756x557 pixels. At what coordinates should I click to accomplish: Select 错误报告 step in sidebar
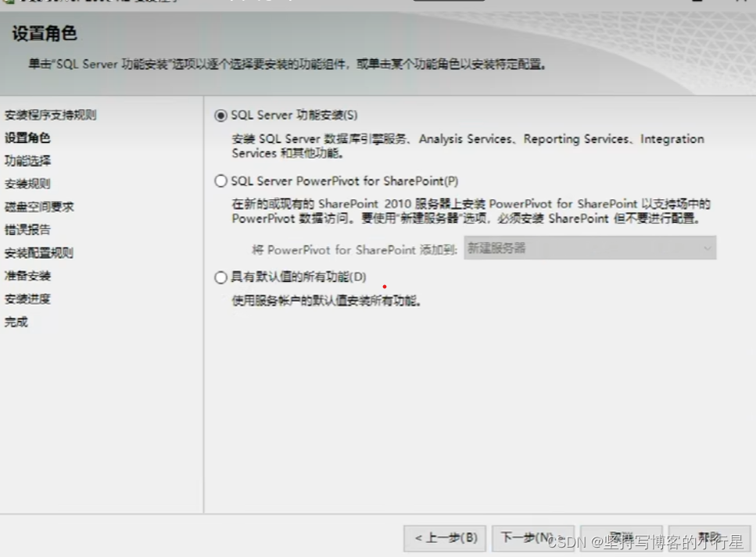pos(27,230)
